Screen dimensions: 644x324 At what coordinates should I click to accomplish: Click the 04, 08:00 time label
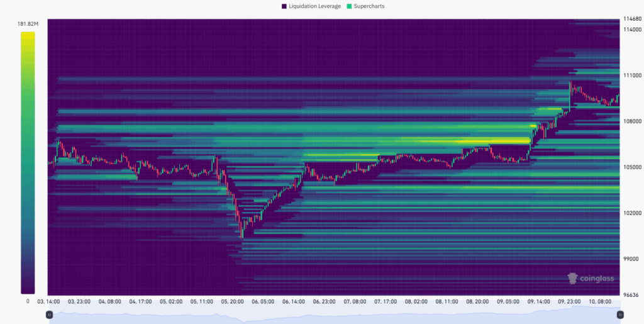(x=109, y=301)
